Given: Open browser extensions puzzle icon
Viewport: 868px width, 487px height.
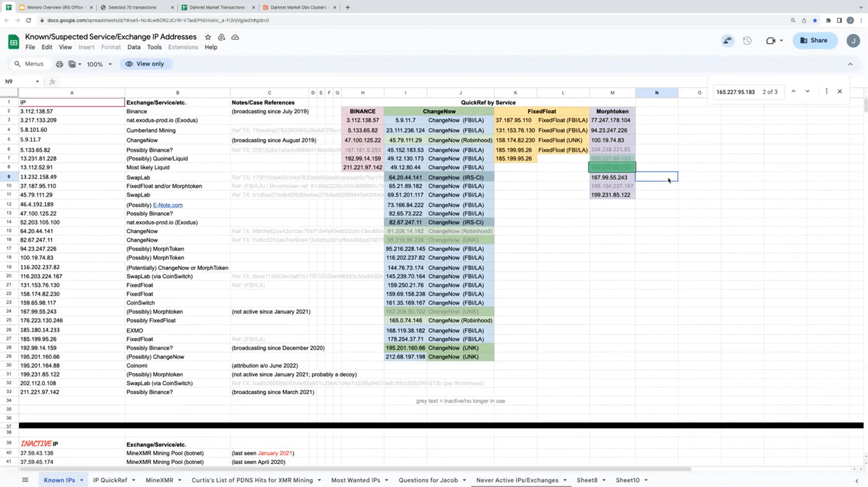Looking at the screenshot, I should tap(828, 20).
